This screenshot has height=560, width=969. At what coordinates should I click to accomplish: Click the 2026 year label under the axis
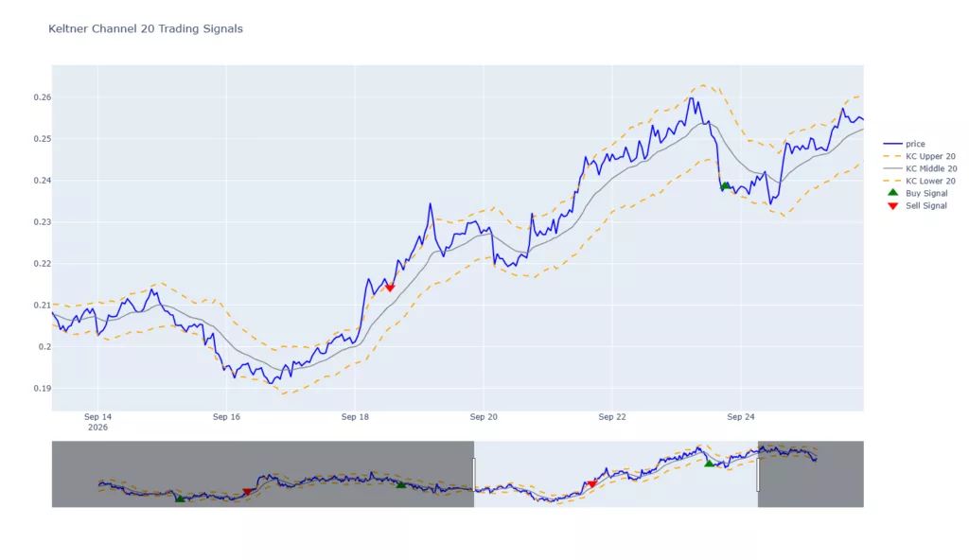click(x=97, y=428)
